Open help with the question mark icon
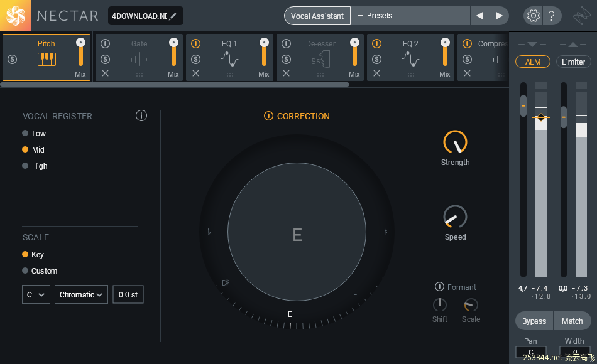Viewport: 597px width, 364px height. (x=551, y=16)
